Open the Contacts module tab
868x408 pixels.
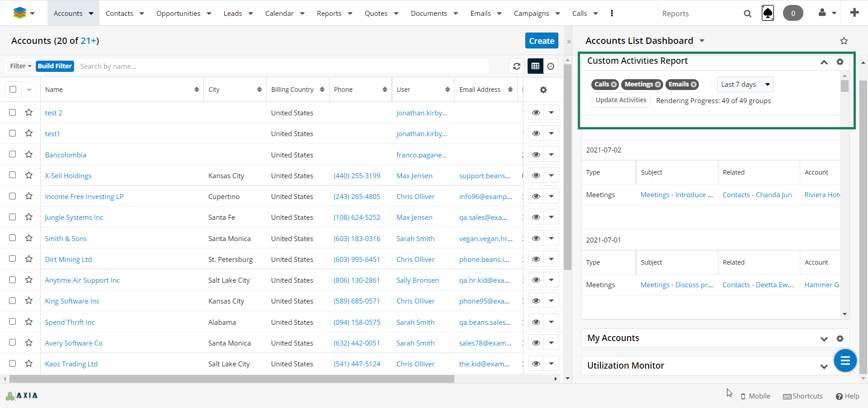pos(119,14)
